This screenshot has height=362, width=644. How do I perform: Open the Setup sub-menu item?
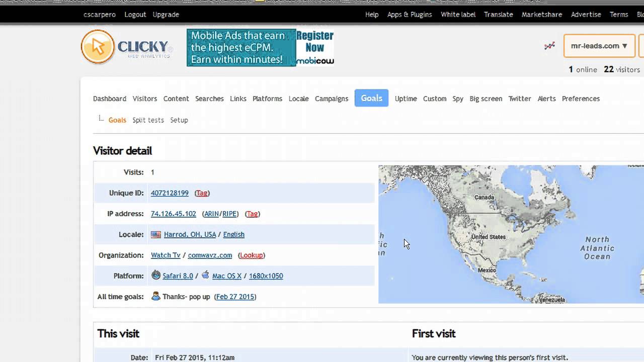(179, 120)
